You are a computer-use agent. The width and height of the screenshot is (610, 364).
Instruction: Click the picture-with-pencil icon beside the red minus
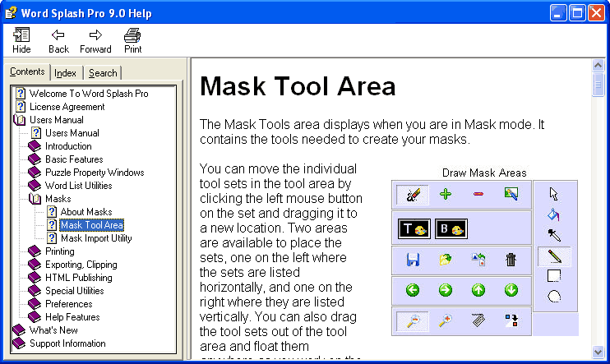[511, 194]
